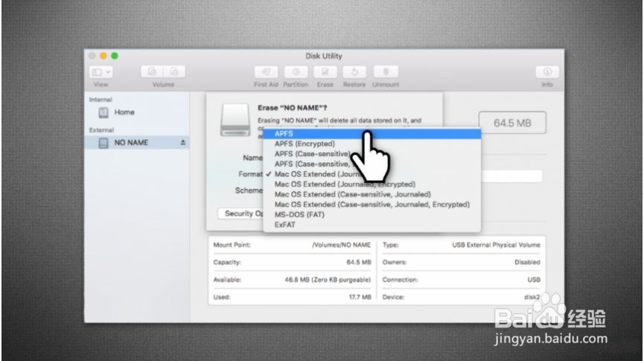Click the 64.5 MB size box
This screenshot has height=361, width=644.
point(512,123)
